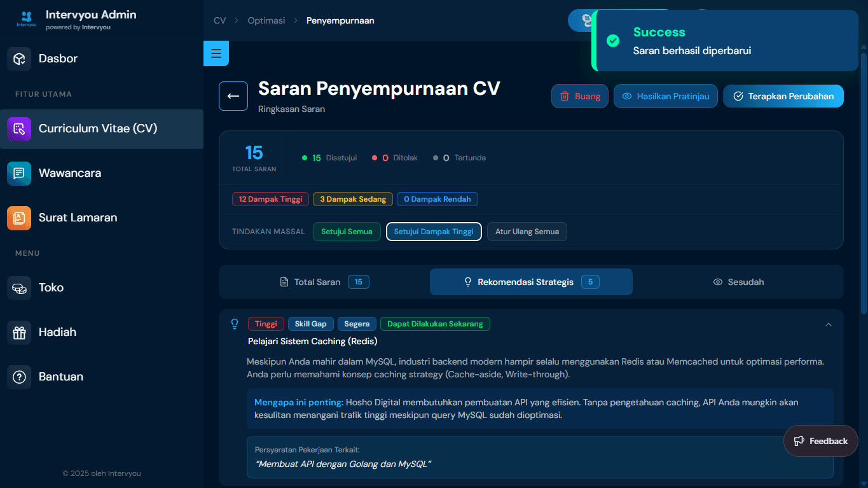Viewport: 868px width, 488px height.
Task: Click the 3 Dampak Sedang badge
Action: coord(353,199)
